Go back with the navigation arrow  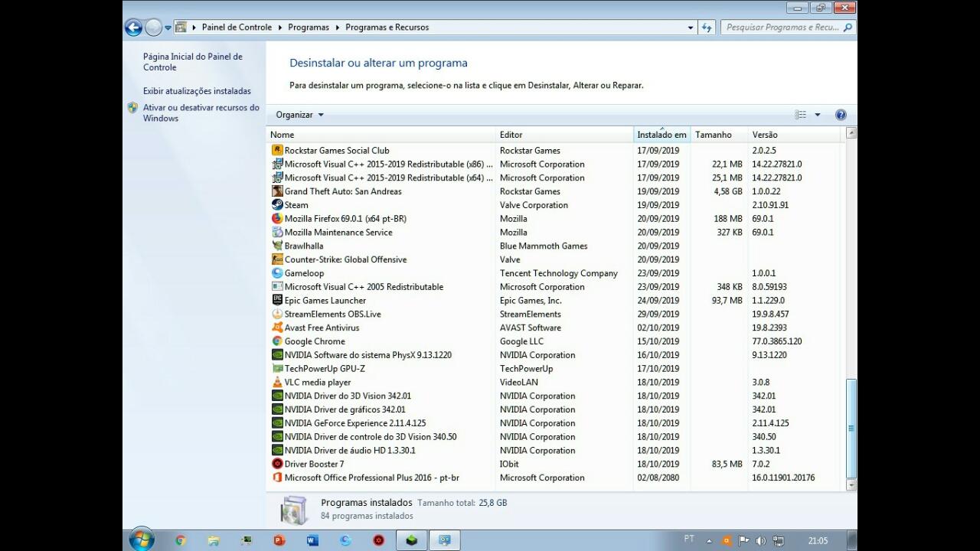134,28
